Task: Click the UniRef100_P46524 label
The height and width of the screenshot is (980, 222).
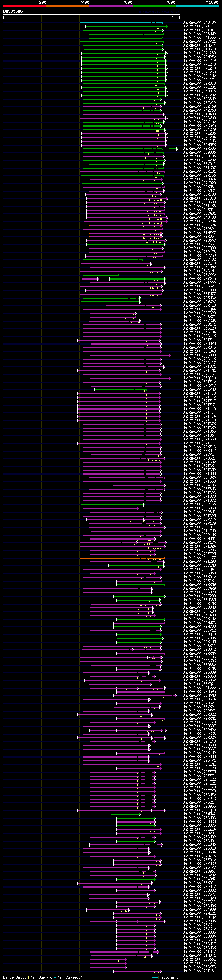Action: (199, 210)
